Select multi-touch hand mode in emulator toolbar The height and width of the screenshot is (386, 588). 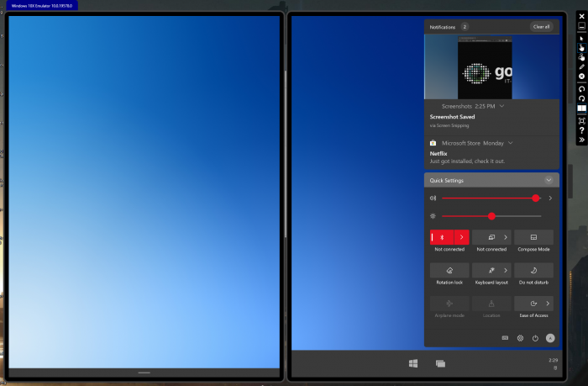pos(581,57)
